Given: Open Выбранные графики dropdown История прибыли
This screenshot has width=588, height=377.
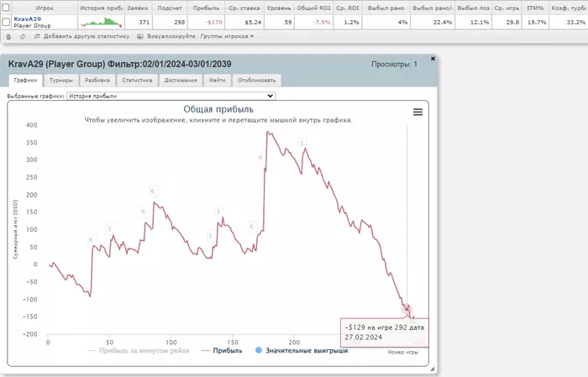Looking at the screenshot, I should [171, 96].
